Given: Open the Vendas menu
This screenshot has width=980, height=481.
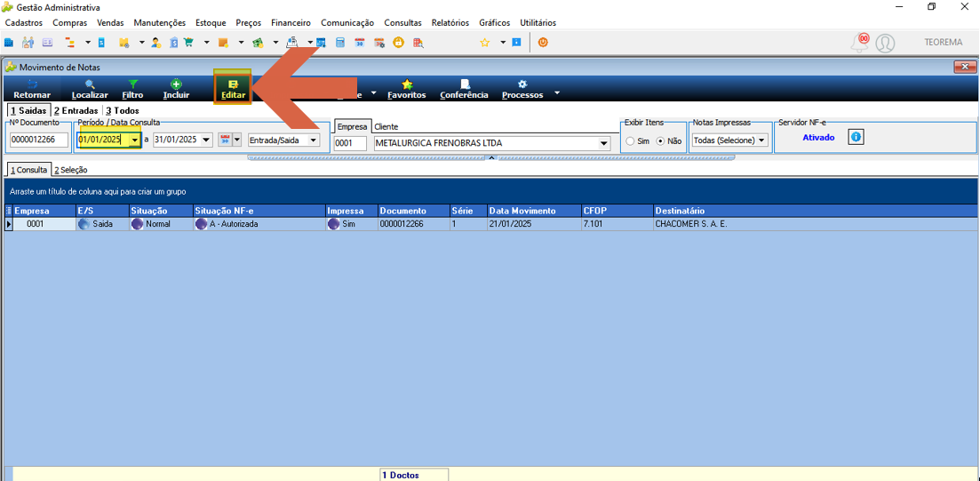Looking at the screenshot, I should (111, 22).
